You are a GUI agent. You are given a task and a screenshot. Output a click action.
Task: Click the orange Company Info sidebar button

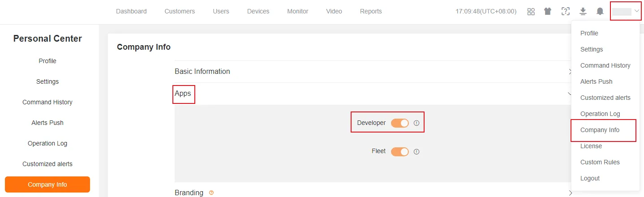(47, 184)
